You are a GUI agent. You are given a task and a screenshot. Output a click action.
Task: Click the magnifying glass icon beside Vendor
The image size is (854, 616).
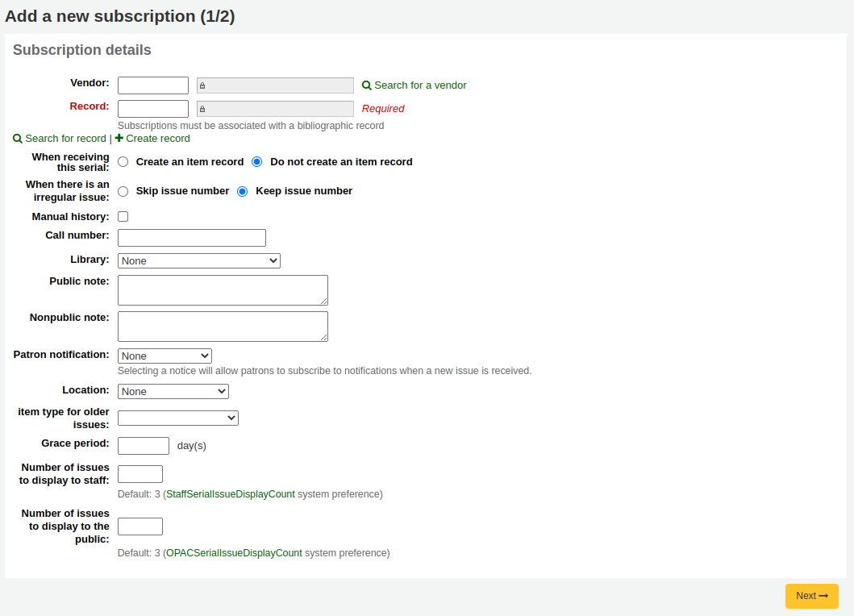click(x=367, y=85)
